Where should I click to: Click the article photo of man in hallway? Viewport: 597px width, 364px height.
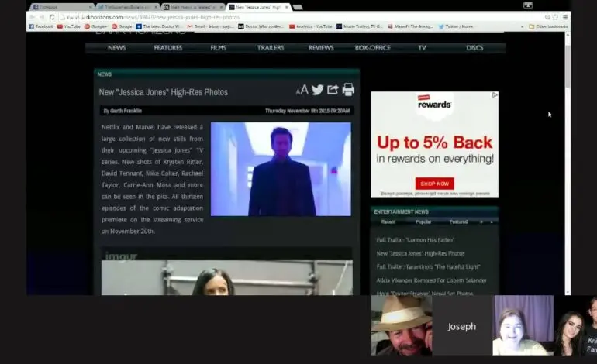click(281, 170)
